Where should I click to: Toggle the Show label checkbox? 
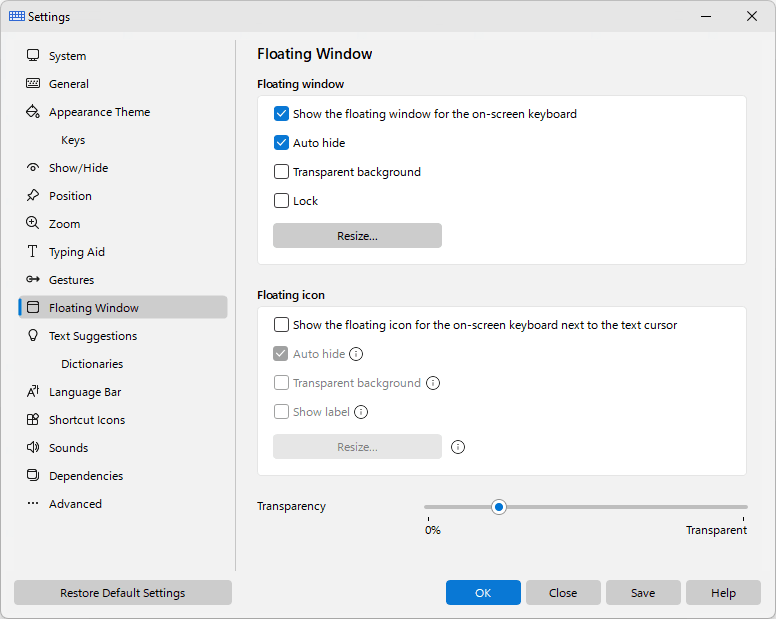pyautogui.click(x=281, y=412)
